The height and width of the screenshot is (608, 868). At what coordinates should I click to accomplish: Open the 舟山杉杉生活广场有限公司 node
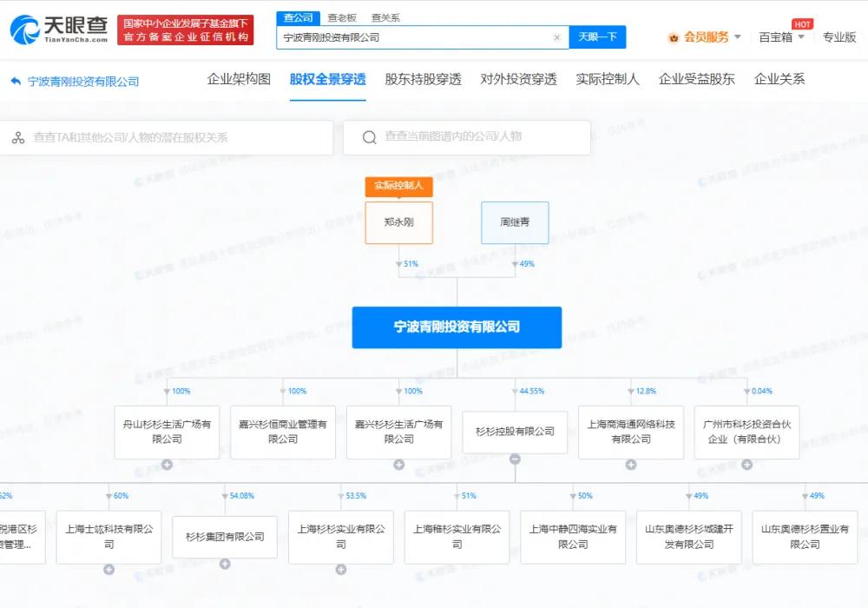(x=168, y=432)
